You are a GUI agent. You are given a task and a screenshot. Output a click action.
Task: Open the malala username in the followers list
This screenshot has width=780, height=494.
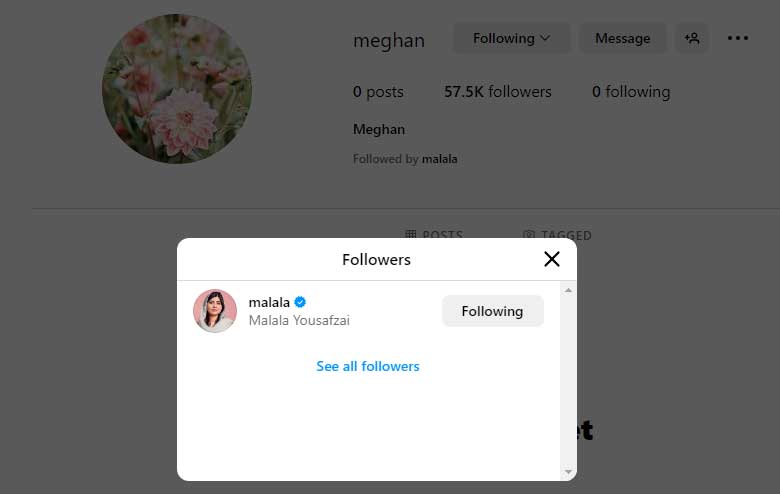pyautogui.click(x=269, y=302)
